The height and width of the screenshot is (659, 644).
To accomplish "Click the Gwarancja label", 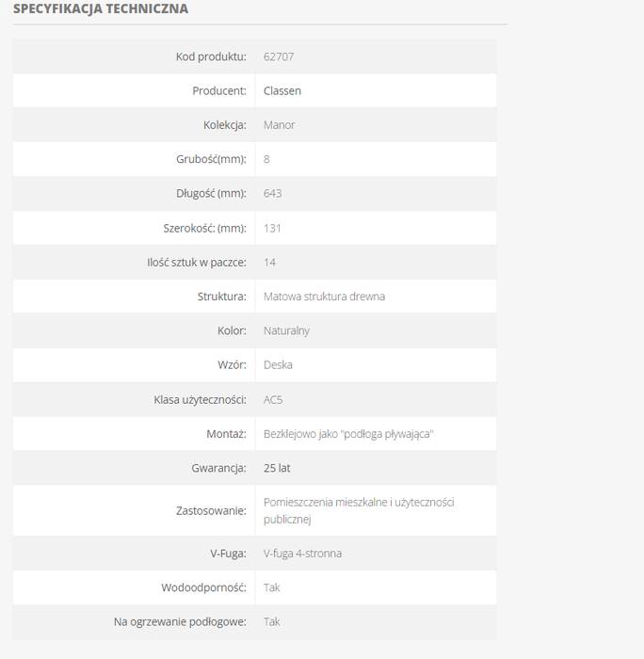I will [x=218, y=468].
